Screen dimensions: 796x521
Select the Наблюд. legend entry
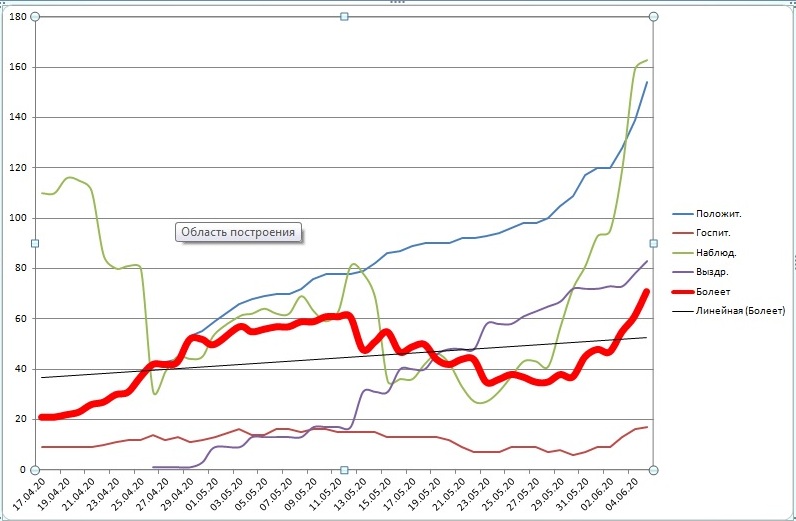coord(719,252)
